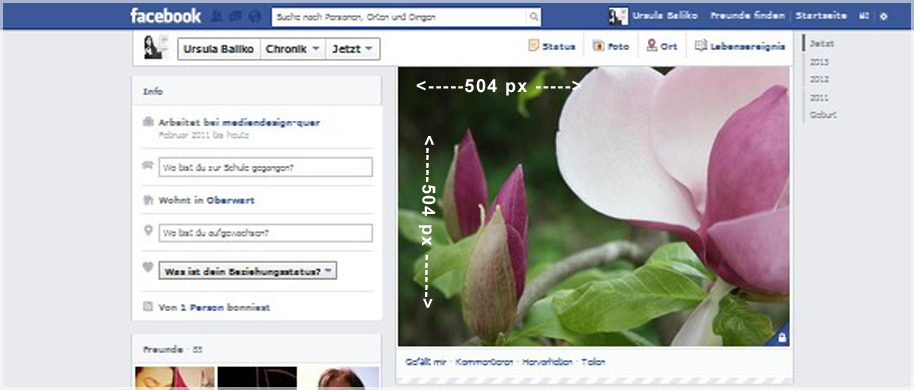Click the relationship heart icon

[x=148, y=267]
